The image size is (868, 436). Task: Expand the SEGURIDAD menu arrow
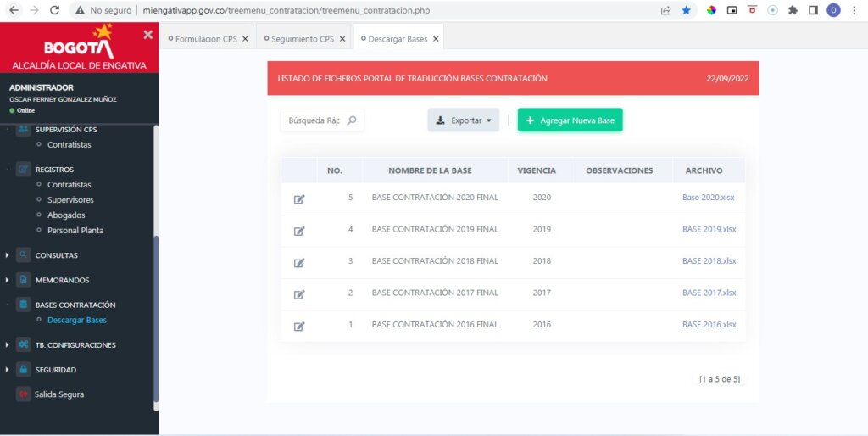[x=7, y=369]
